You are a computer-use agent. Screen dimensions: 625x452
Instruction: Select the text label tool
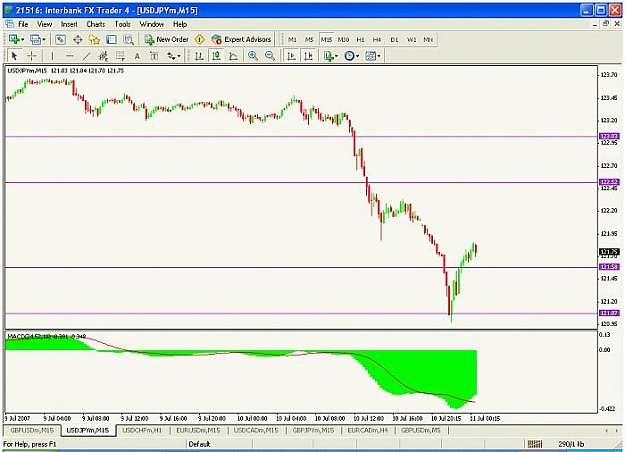pos(154,56)
